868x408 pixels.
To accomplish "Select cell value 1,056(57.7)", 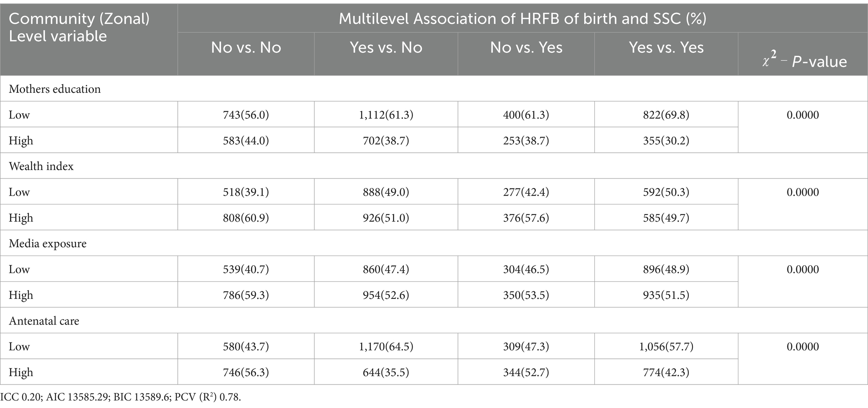I will [x=667, y=347].
